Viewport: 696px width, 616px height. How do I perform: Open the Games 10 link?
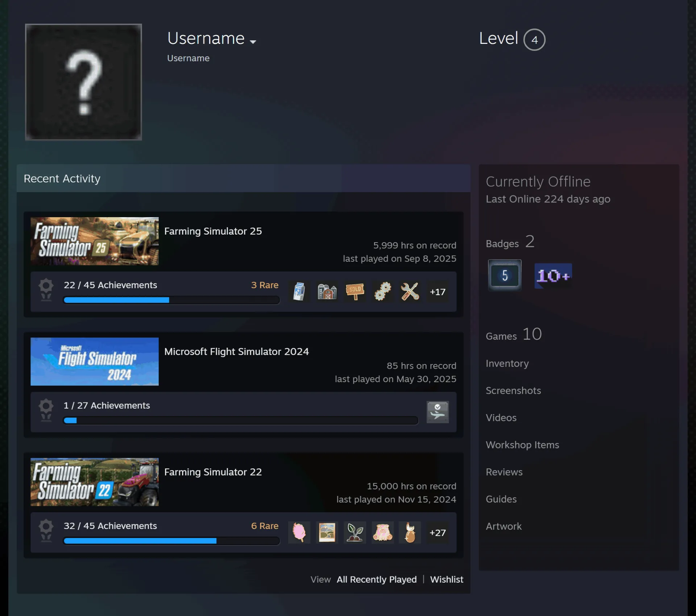[x=514, y=334]
